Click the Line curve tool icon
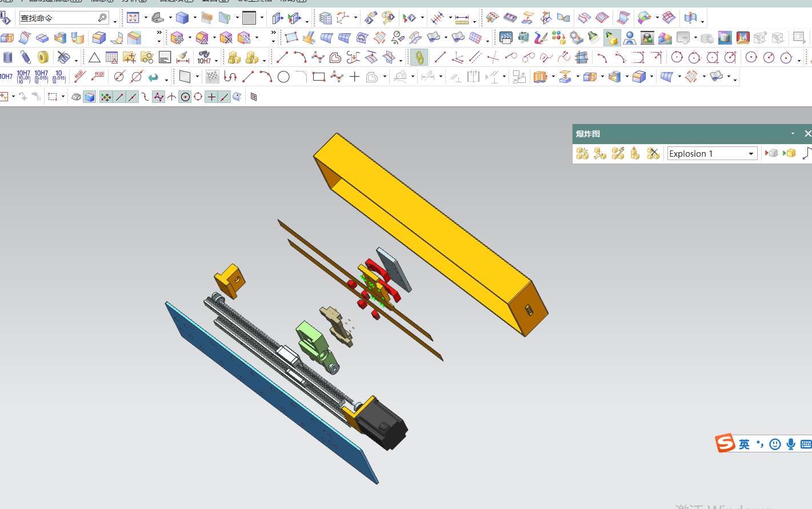The height and width of the screenshot is (509, 812). [282, 57]
